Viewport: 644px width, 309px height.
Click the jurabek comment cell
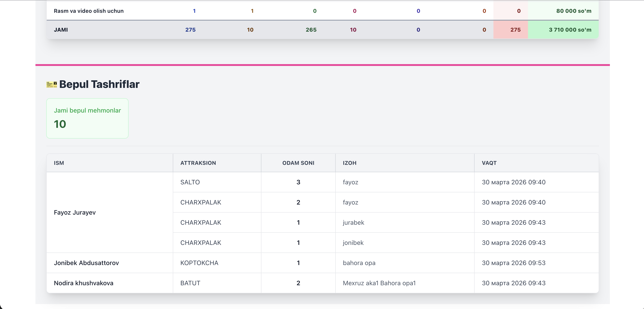pos(353,222)
